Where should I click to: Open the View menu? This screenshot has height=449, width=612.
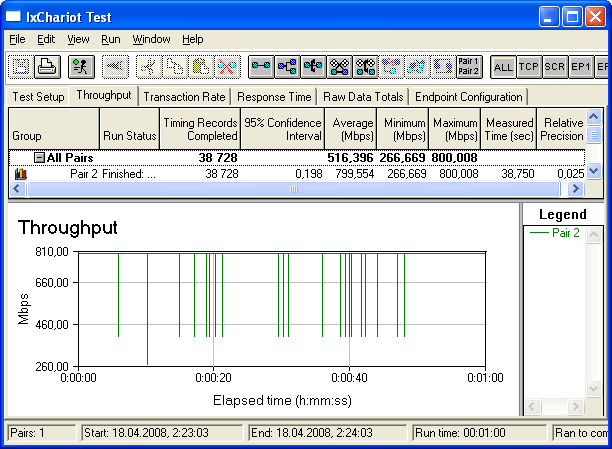click(78, 39)
